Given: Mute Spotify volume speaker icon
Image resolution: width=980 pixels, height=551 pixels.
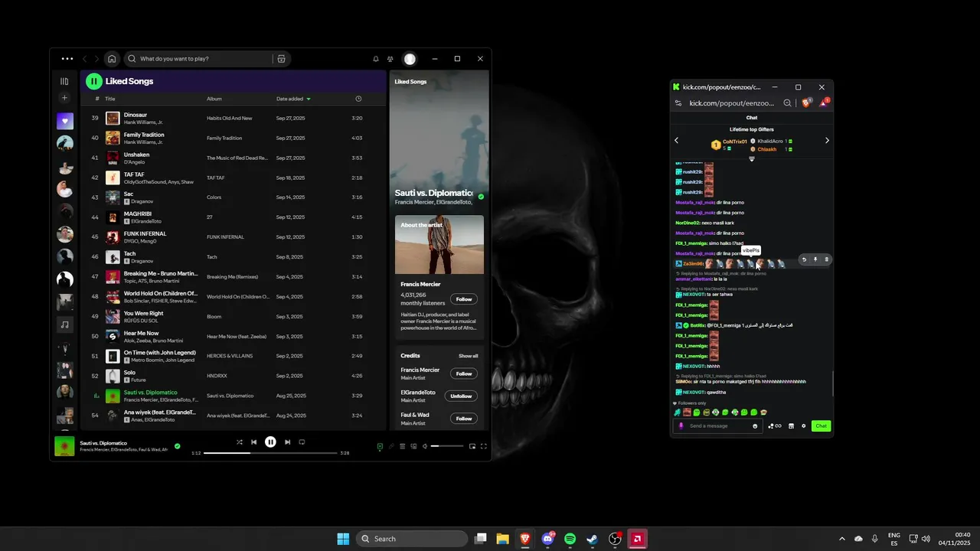Looking at the screenshot, I should tap(425, 446).
